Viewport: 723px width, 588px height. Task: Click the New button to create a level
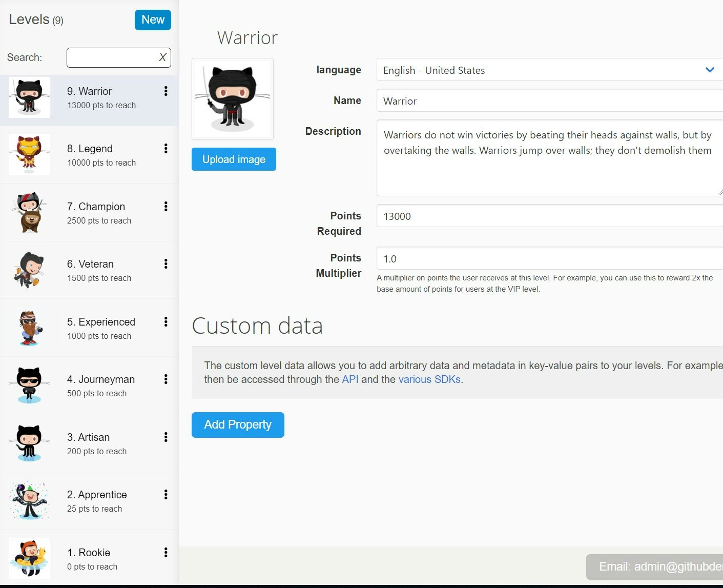(152, 19)
